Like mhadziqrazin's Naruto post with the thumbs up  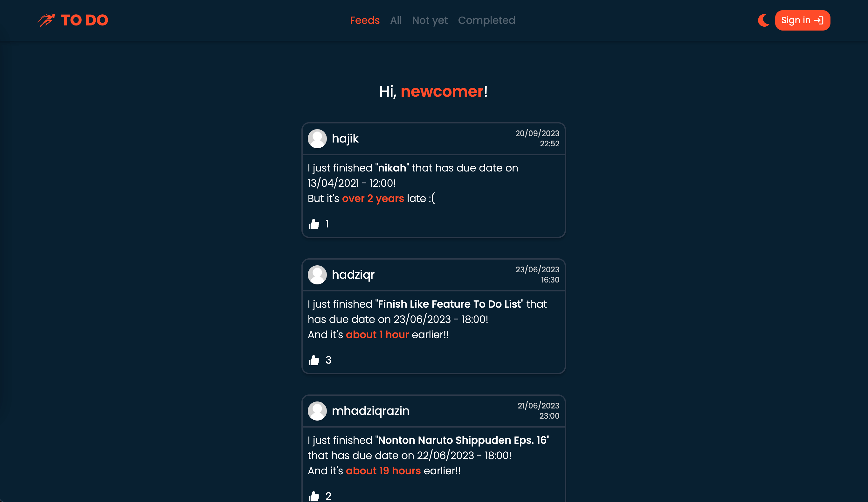click(x=314, y=496)
